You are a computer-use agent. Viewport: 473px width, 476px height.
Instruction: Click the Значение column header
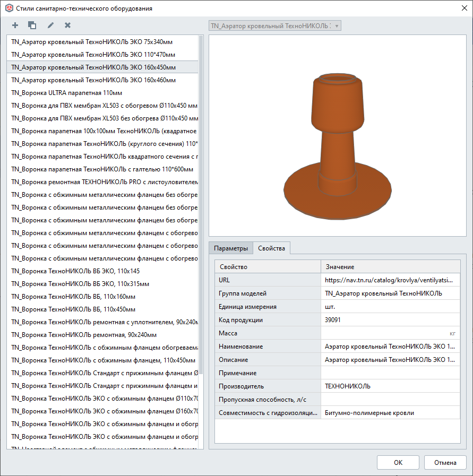pos(390,267)
